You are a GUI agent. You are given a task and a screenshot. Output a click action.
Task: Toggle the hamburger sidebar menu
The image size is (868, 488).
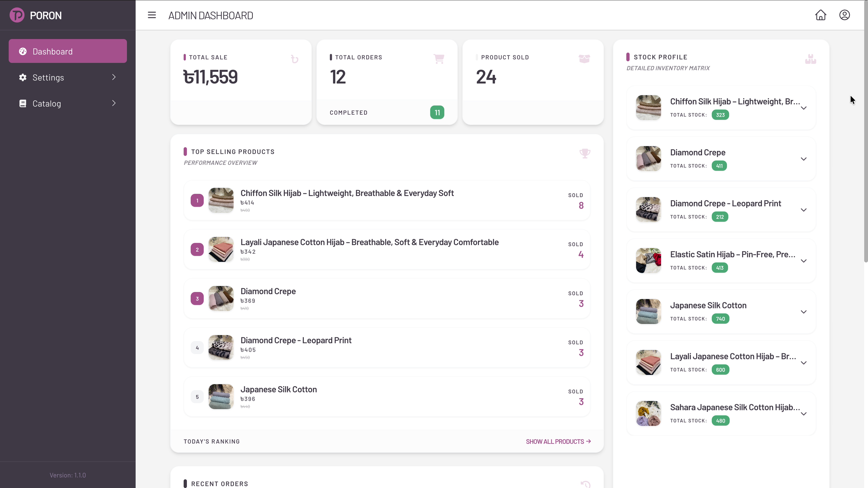[x=152, y=15]
